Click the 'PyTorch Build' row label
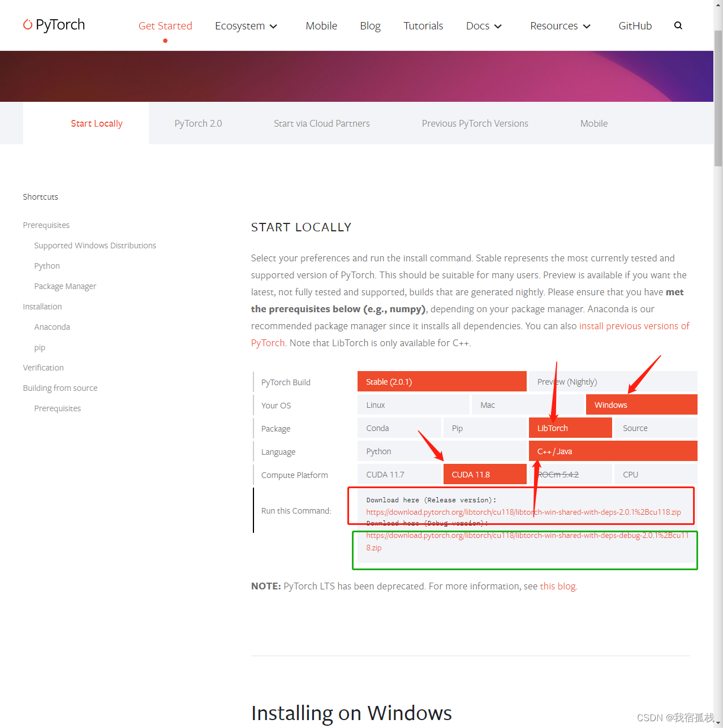Screen dimensions: 723x728 point(286,382)
